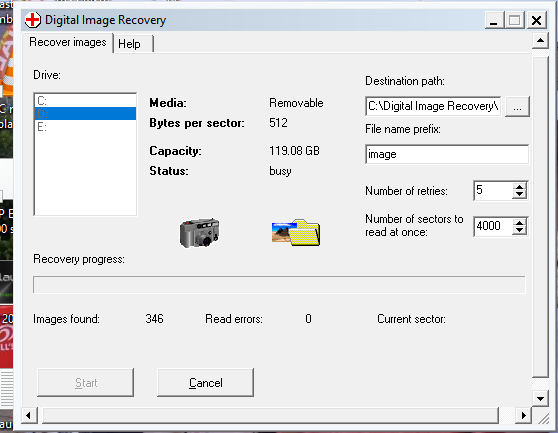Open the recovered images folder icon
Screen dimensions: 558x433
click(296, 233)
